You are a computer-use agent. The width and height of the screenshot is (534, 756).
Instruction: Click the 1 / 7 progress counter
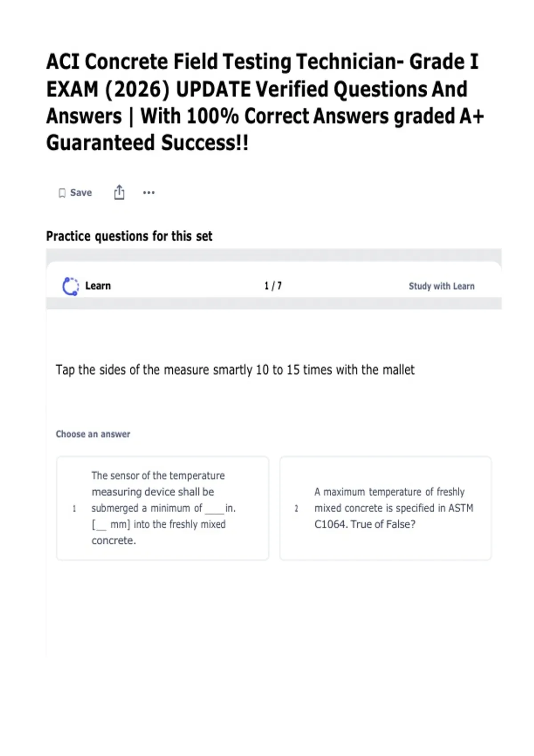(273, 286)
